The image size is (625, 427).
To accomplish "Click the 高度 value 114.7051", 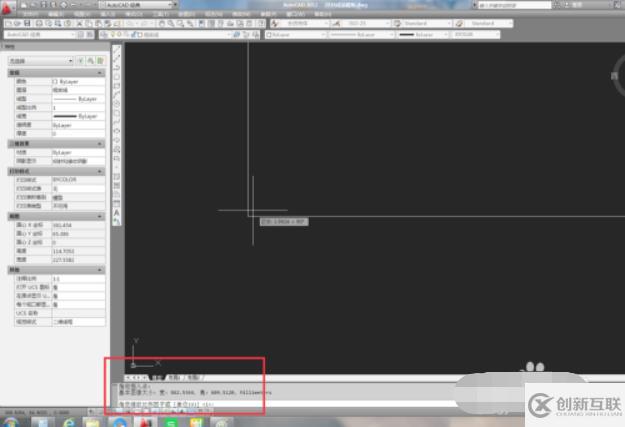I will tap(79, 251).
